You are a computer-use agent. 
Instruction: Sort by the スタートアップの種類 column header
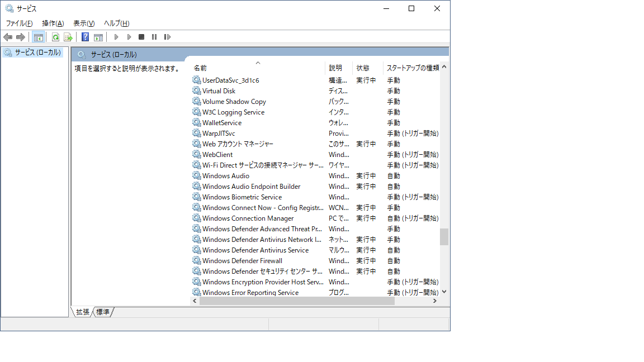click(x=411, y=68)
